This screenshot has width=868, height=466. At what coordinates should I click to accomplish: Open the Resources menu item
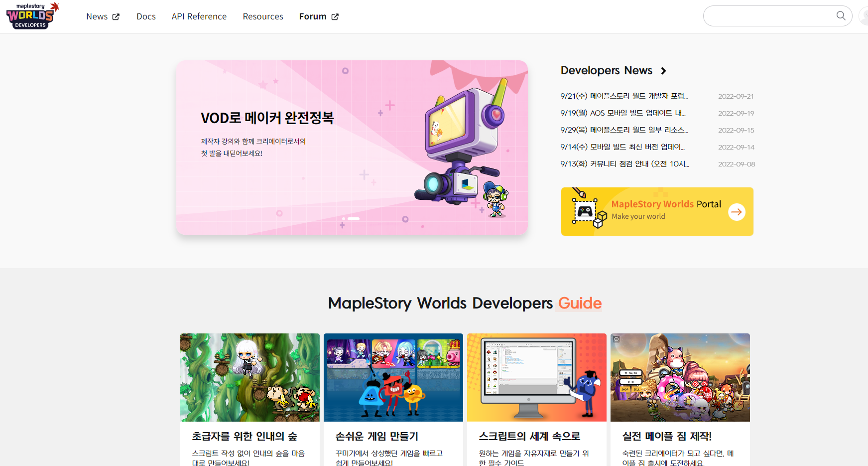tap(263, 16)
